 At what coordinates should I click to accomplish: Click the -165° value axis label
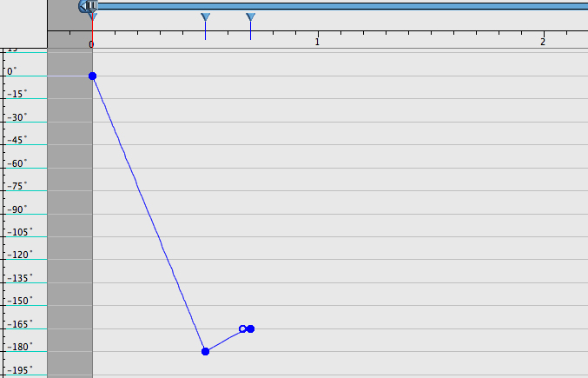click(20, 324)
